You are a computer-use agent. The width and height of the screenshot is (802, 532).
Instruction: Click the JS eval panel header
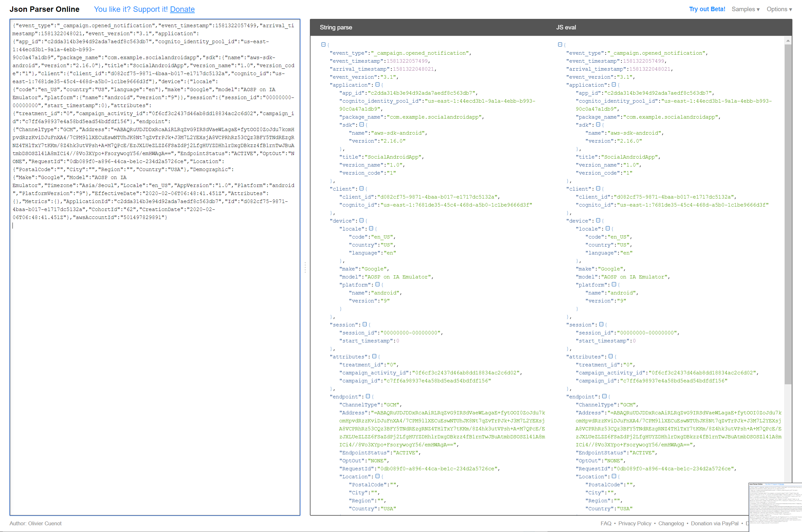coord(566,27)
